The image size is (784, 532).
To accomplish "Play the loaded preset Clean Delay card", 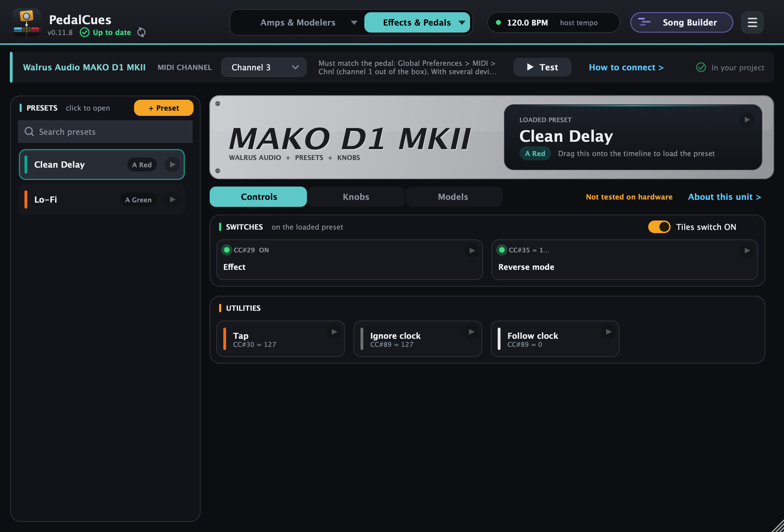I will (747, 120).
